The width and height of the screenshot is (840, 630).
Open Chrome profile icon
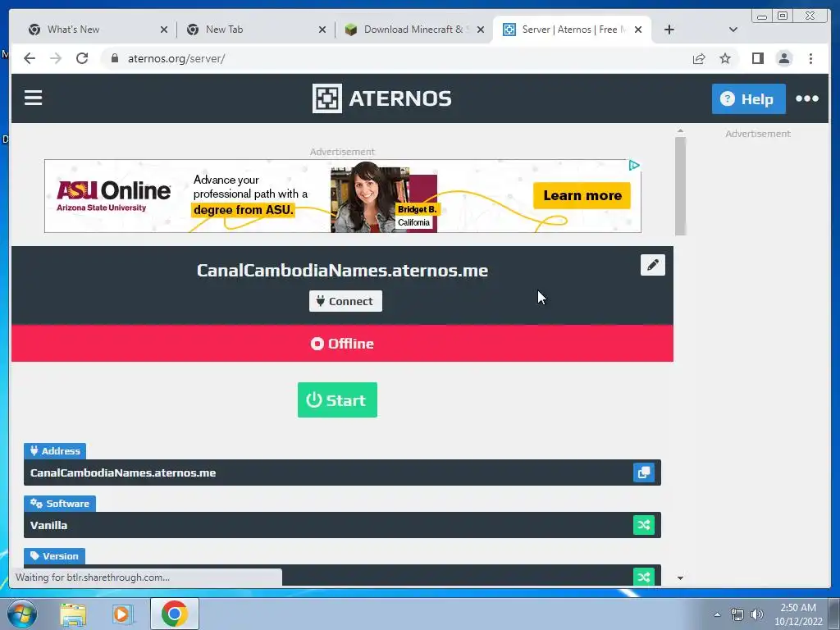(x=783, y=58)
